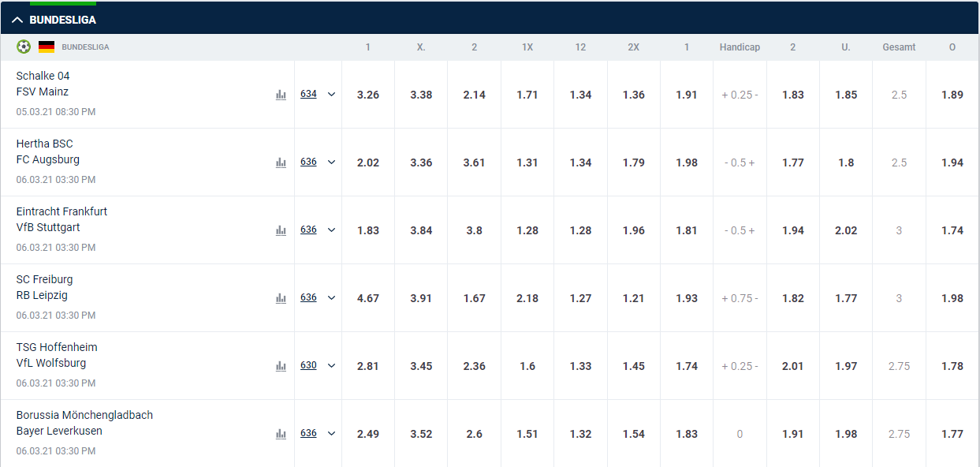Choose double chance 1X odds 1.6 Hoffenheim

(x=527, y=366)
